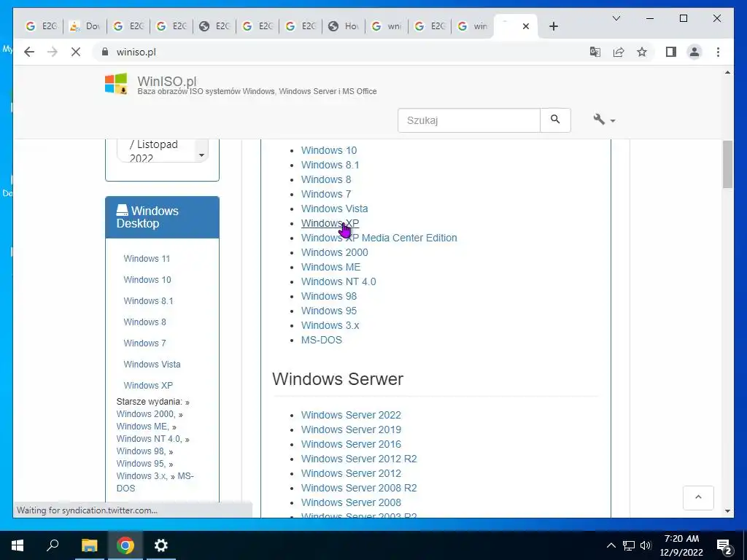
Task: Click the site lock icon
Action: click(105, 52)
